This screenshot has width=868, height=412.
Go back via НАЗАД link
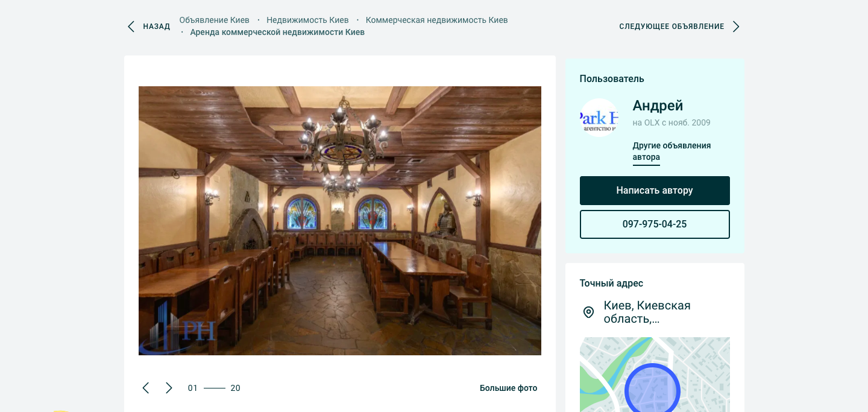click(x=157, y=27)
